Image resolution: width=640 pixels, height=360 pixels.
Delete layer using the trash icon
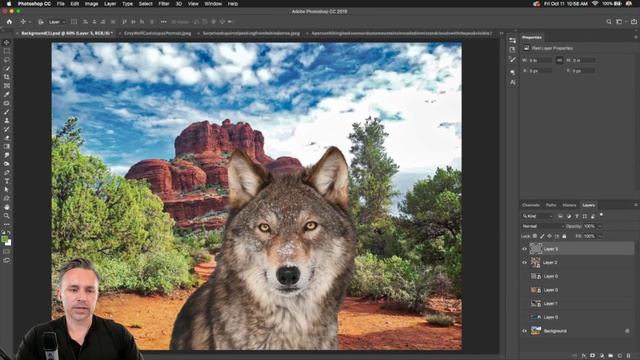pyautogui.click(x=629, y=356)
